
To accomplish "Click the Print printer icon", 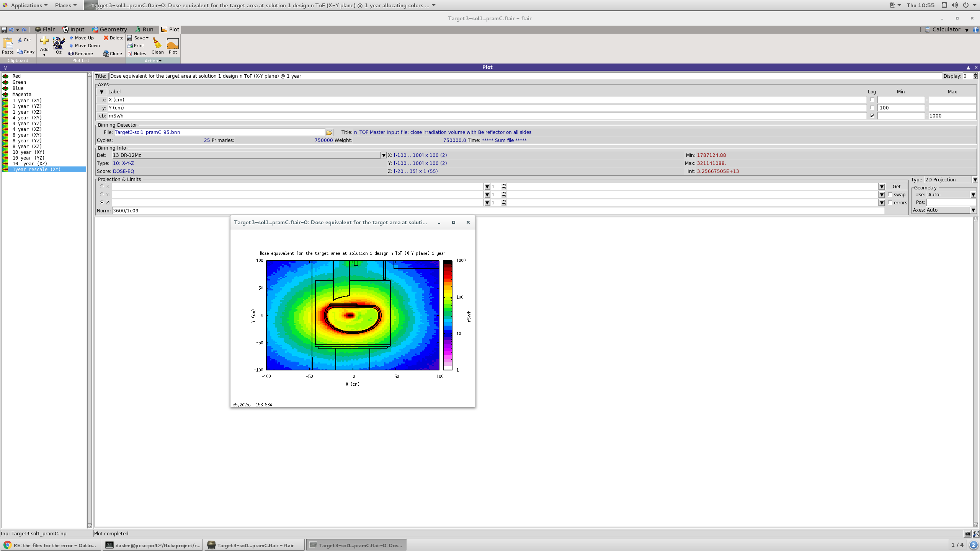I will click(130, 46).
